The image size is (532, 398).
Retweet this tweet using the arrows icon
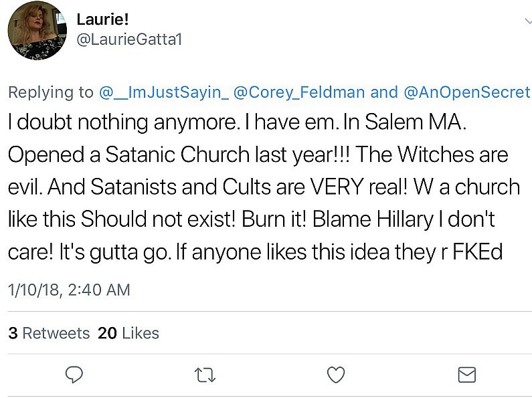pyautogui.click(x=205, y=375)
